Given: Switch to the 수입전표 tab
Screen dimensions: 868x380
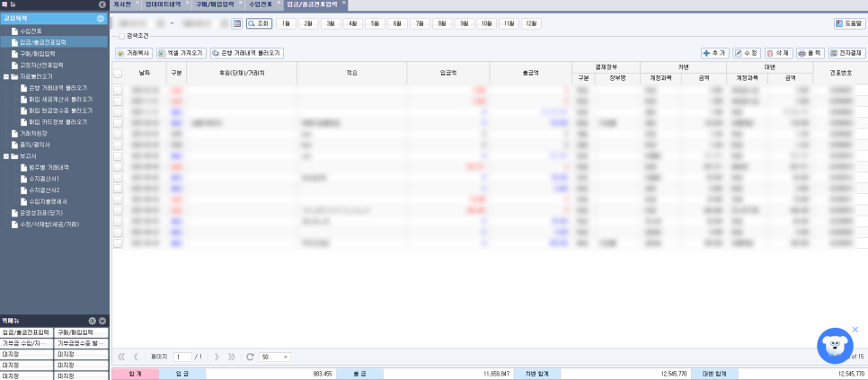Looking at the screenshot, I should pos(261,4).
